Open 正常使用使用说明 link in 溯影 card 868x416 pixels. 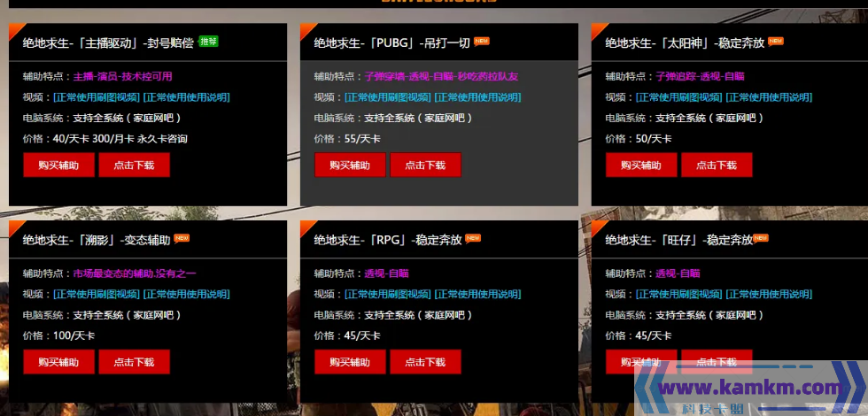pos(187,294)
